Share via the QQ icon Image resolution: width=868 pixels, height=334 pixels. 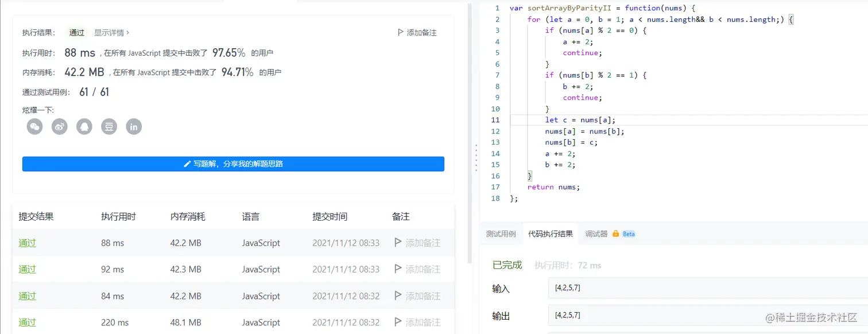pos(84,126)
